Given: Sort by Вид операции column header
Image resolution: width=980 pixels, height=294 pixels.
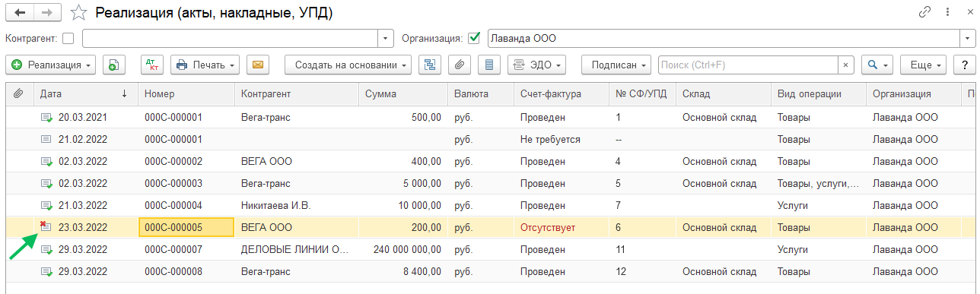Looking at the screenshot, I should 818,94.
